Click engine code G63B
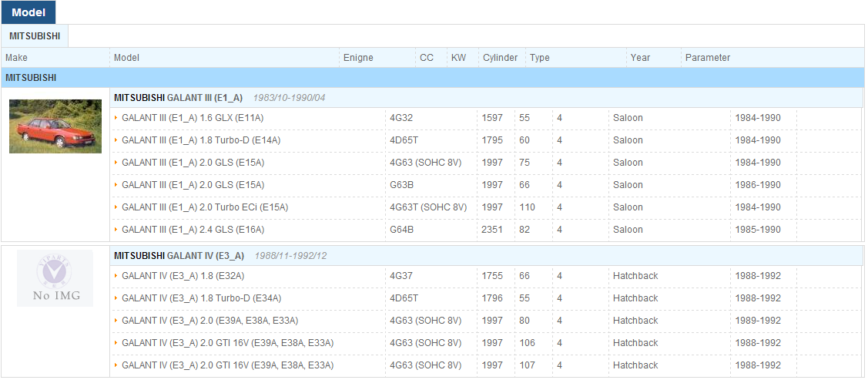This screenshot has width=868, height=380. tap(402, 185)
